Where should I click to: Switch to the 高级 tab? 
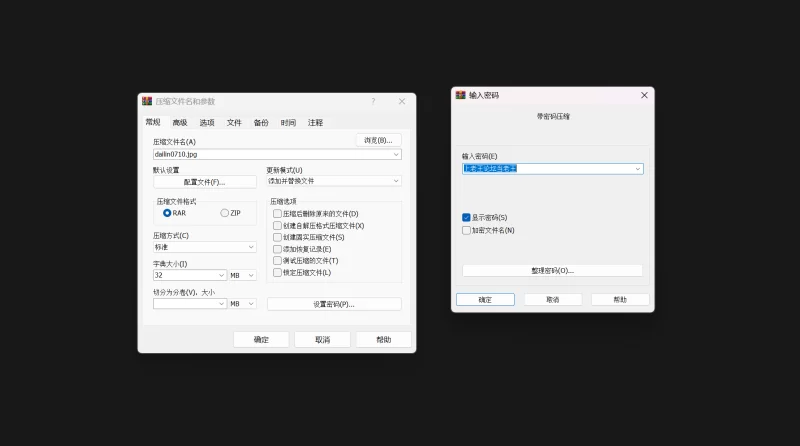(180, 122)
